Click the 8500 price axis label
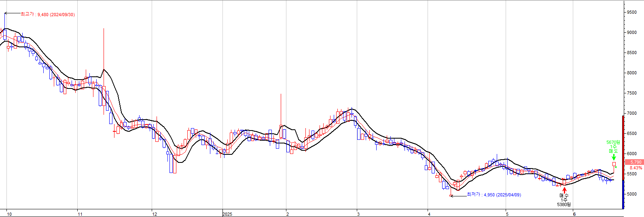Screen dimensions: 644x217 pos(632,53)
